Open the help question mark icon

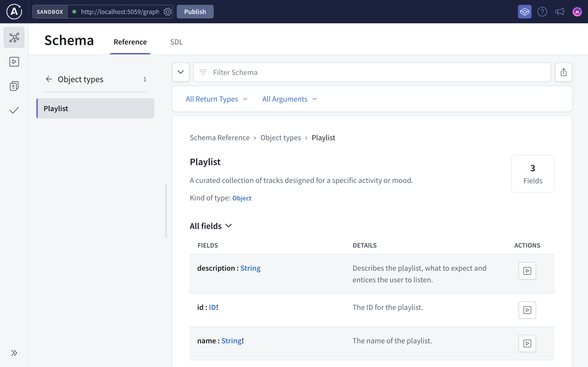542,11
